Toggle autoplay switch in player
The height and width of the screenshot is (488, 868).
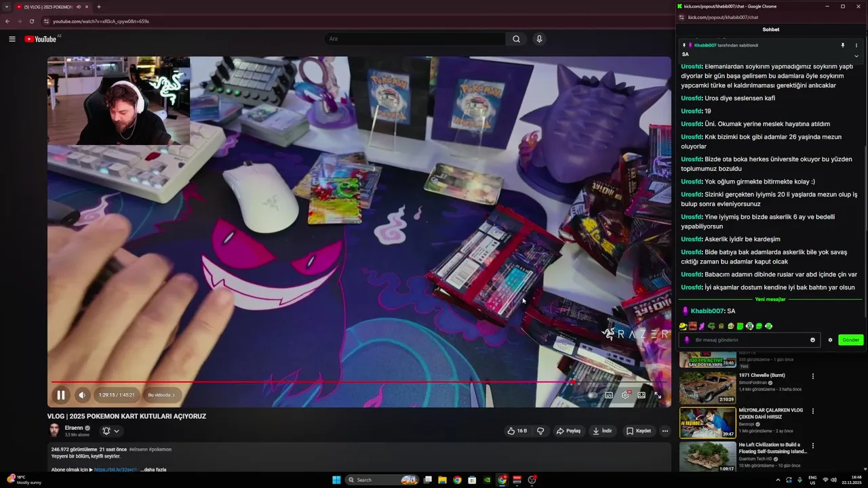click(x=591, y=395)
